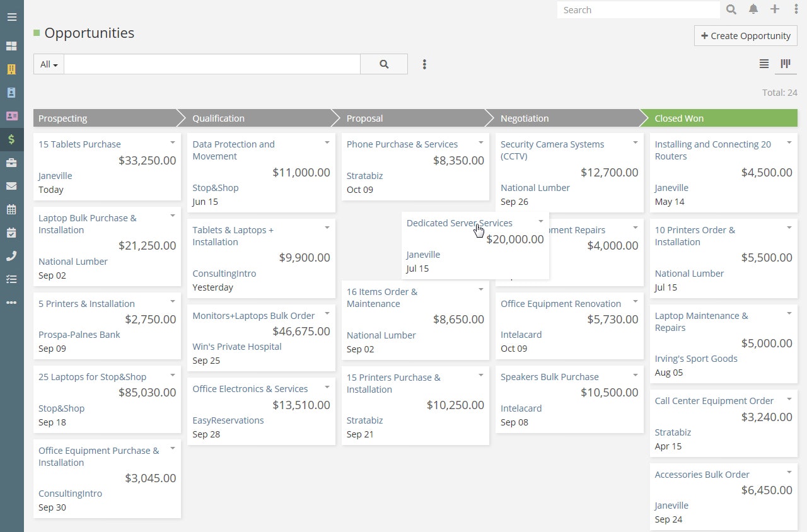
Task: Open the Dashboard from the sidebar
Action: point(11,45)
